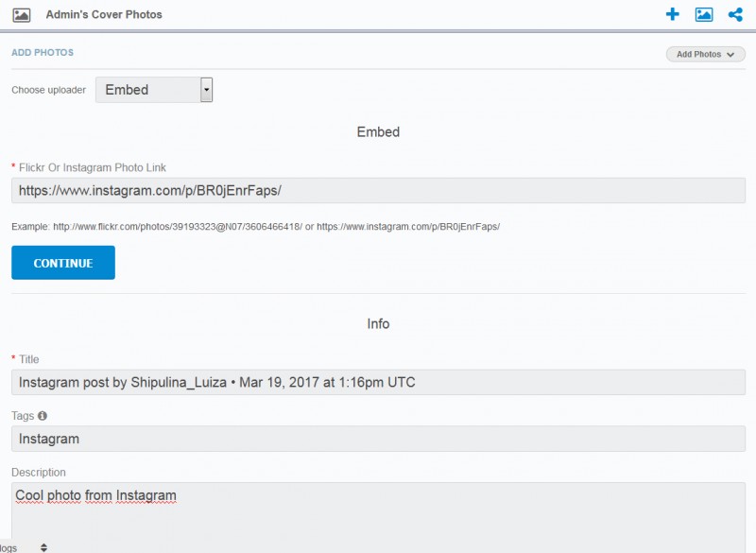Click the Admin's Cover Photos title

pyautogui.click(x=104, y=14)
